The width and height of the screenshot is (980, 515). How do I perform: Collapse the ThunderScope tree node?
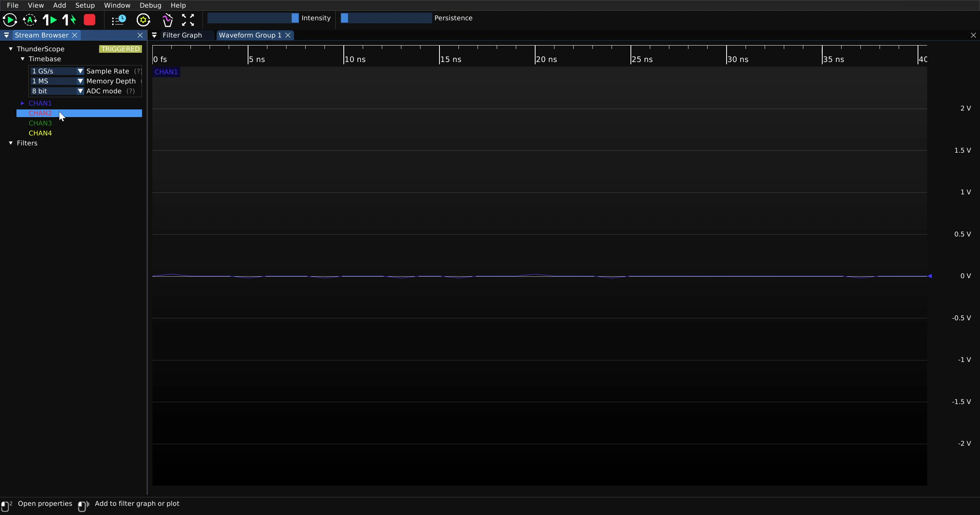coord(11,49)
